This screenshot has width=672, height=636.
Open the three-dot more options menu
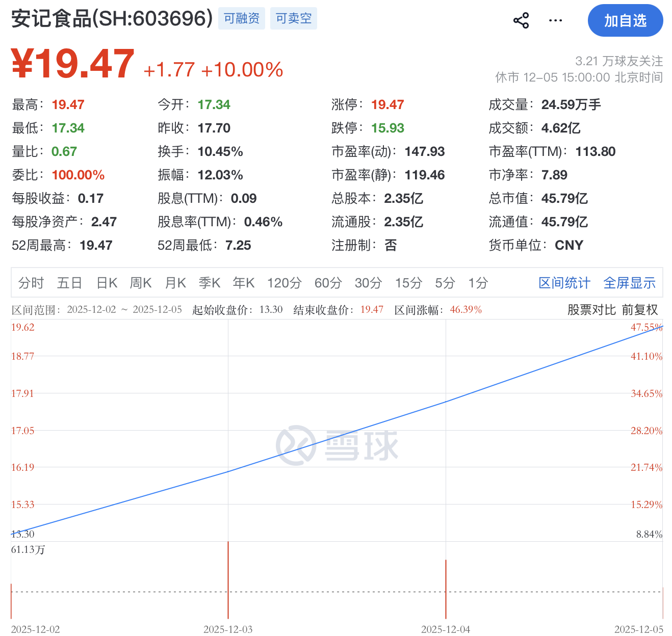[x=555, y=21]
